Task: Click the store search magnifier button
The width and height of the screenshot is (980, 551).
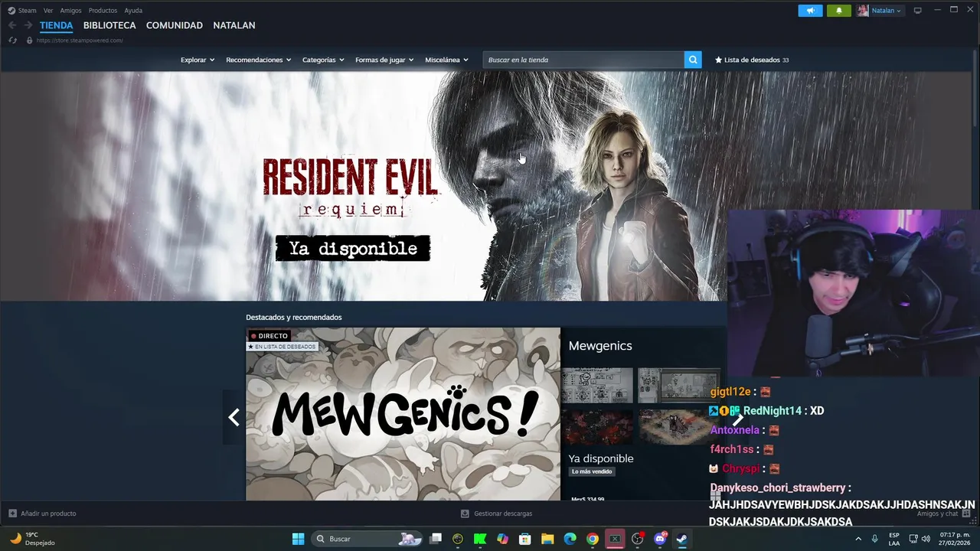Action: click(x=693, y=60)
